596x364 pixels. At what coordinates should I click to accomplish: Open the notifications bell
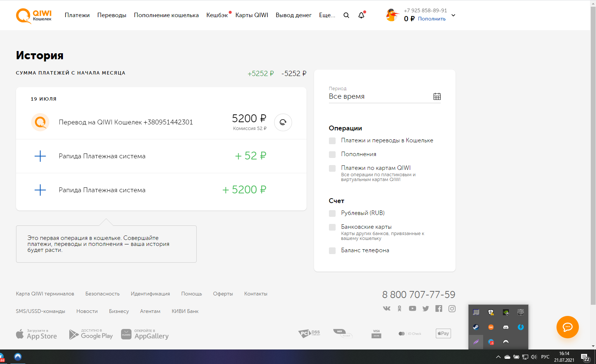[361, 15]
